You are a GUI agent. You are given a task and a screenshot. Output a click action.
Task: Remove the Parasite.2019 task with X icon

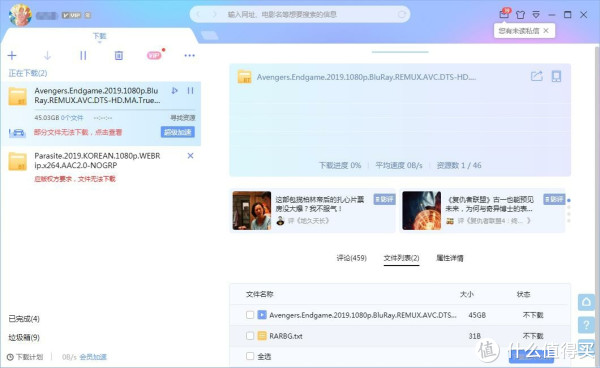pyautogui.click(x=190, y=156)
